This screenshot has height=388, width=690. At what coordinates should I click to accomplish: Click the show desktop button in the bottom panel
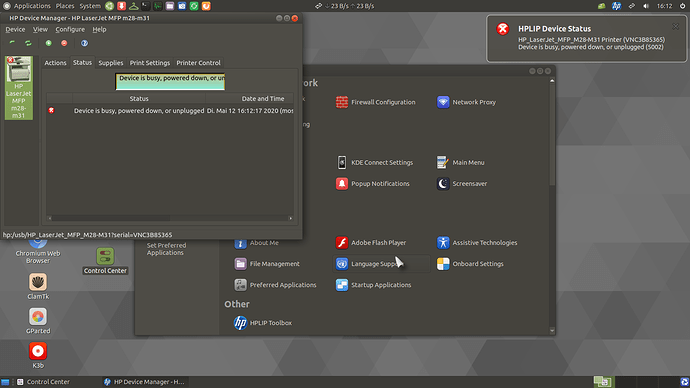point(5,382)
